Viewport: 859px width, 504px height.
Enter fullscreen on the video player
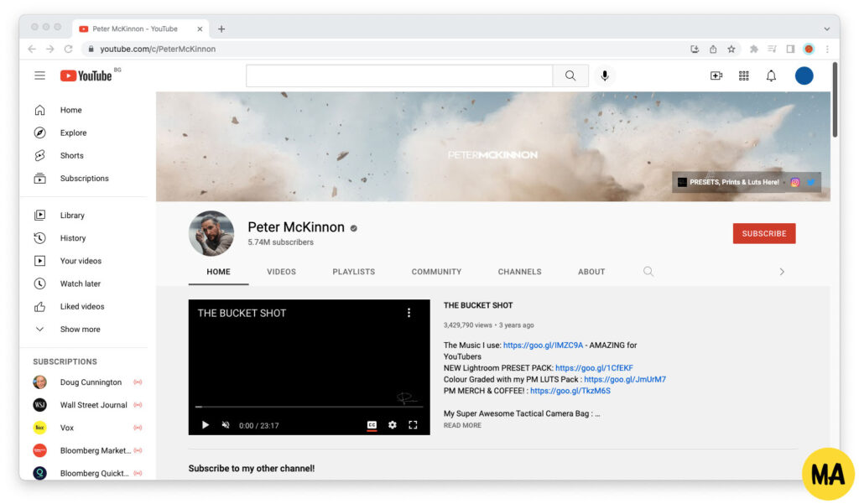(x=413, y=424)
